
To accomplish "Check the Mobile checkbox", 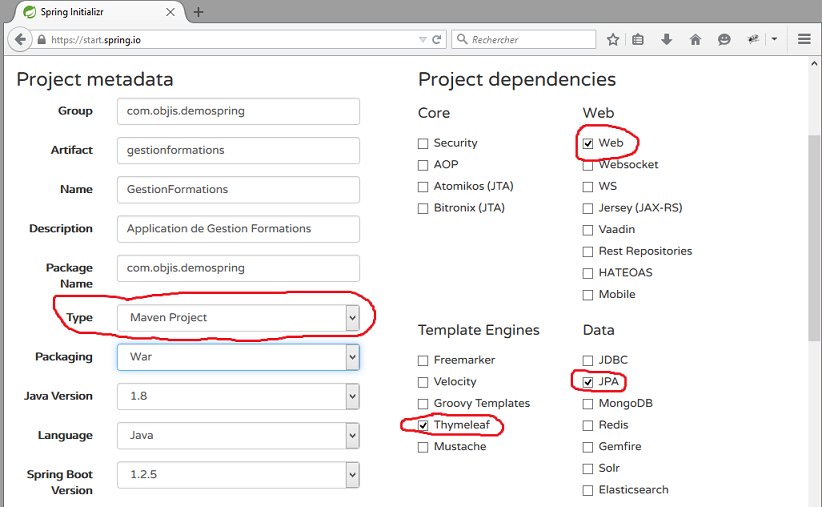I will click(x=588, y=295).
